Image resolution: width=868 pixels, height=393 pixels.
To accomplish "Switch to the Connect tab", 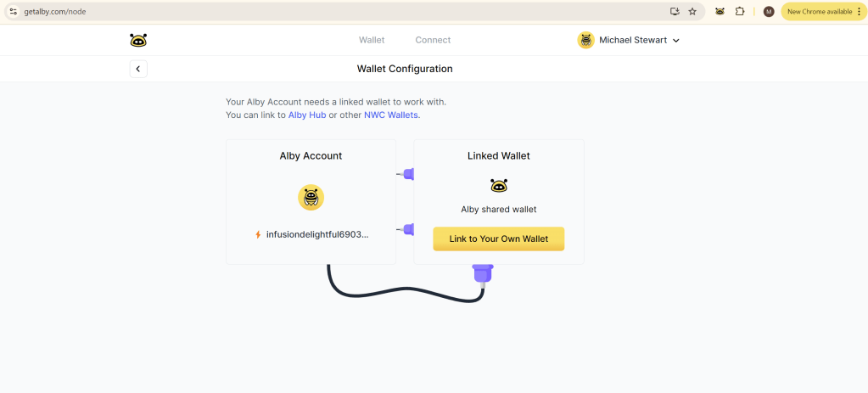I will click(x=433, y=40).
